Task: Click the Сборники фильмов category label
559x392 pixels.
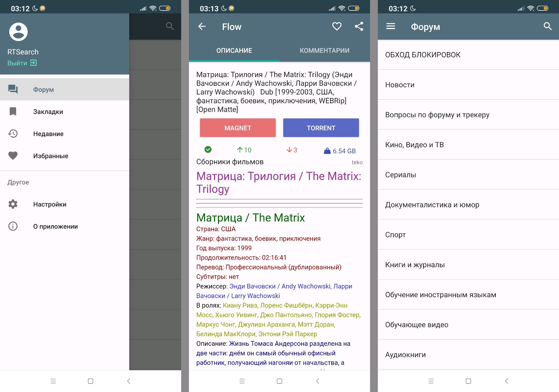Action: point(230,162)
